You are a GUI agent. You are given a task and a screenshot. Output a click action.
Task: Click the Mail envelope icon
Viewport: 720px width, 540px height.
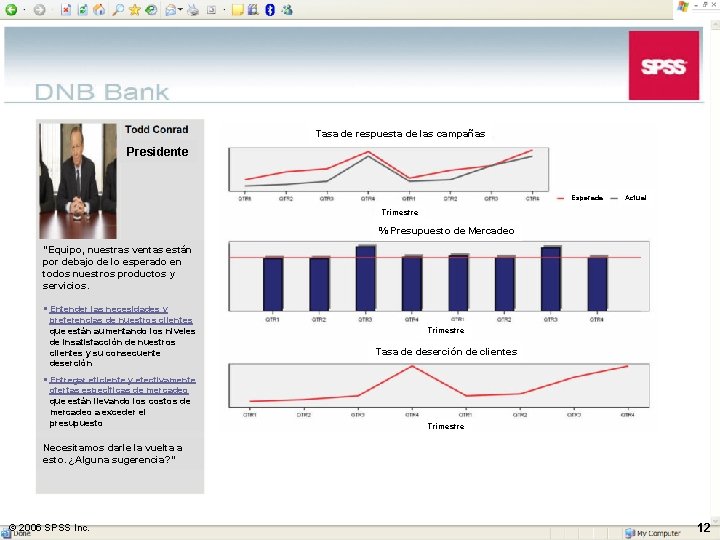[x=170, y=10]
